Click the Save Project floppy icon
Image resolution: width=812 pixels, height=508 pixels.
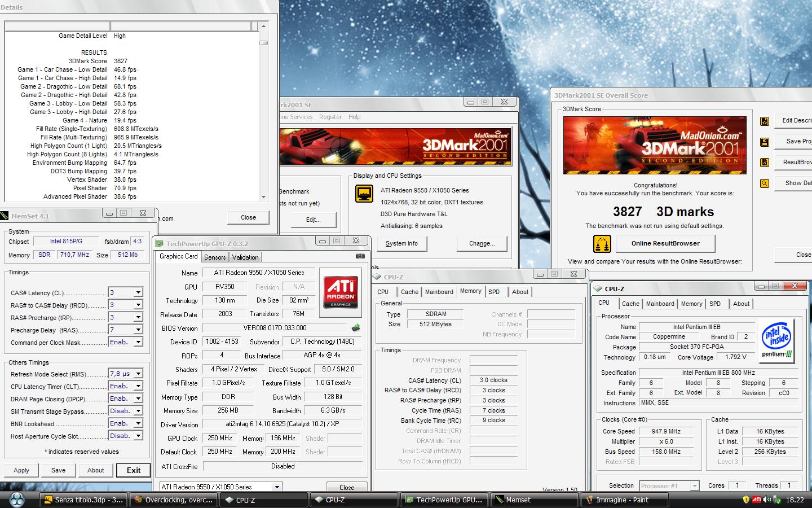tap(764, 142)
